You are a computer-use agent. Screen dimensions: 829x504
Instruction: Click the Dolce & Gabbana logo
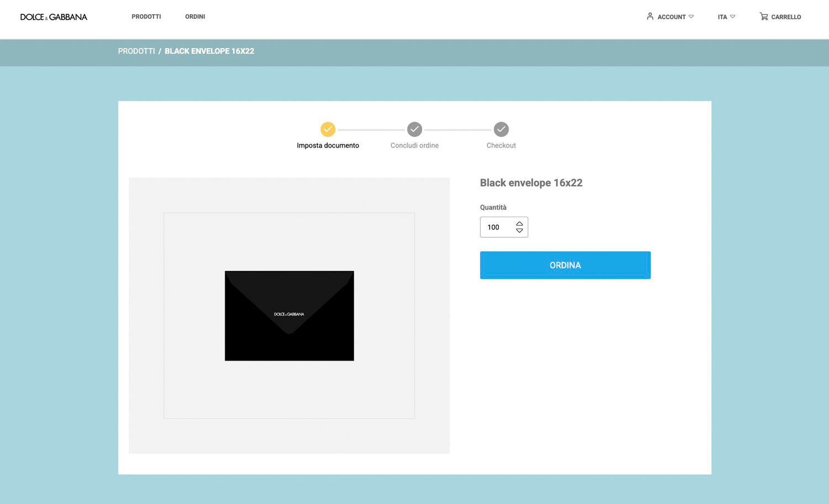tap(54, 17)
